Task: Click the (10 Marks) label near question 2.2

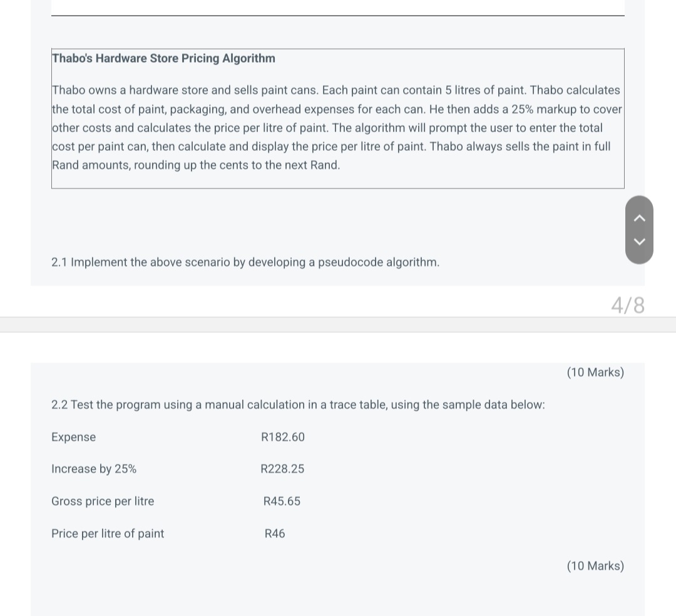Action: (595, 565)
